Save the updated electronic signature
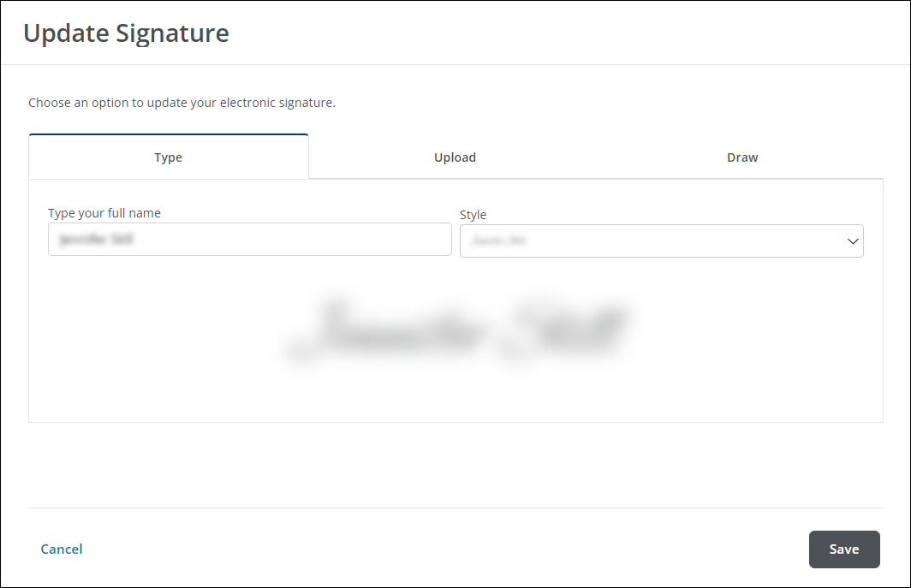Screen dimensions: 911x588 844,549
